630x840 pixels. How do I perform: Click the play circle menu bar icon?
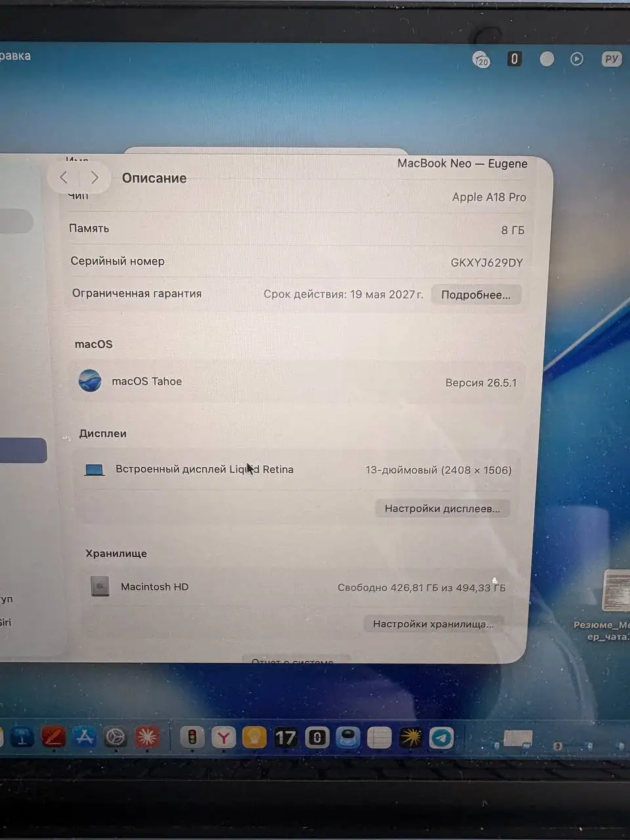click(577, 59)
